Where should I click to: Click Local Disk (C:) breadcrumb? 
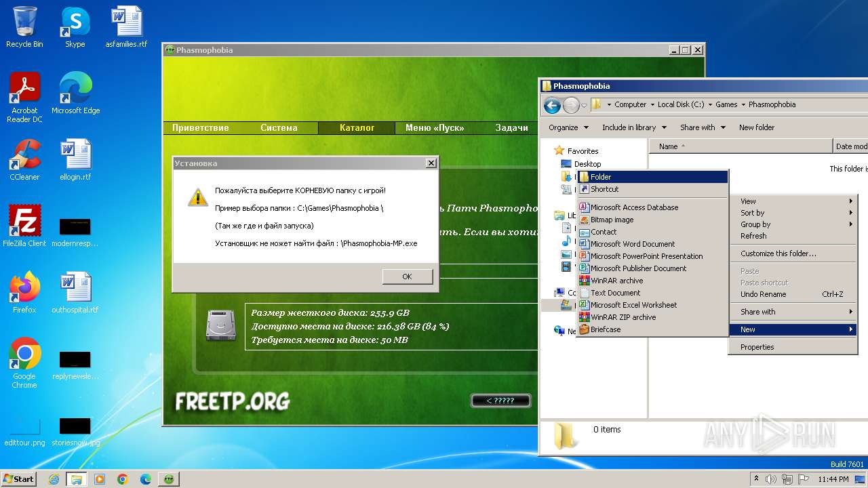pos(681,104)
